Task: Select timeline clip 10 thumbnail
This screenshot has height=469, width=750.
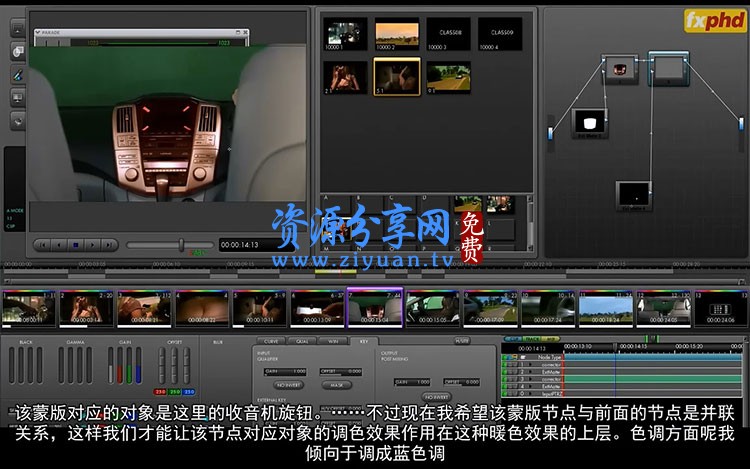Action: coord(548,309)
